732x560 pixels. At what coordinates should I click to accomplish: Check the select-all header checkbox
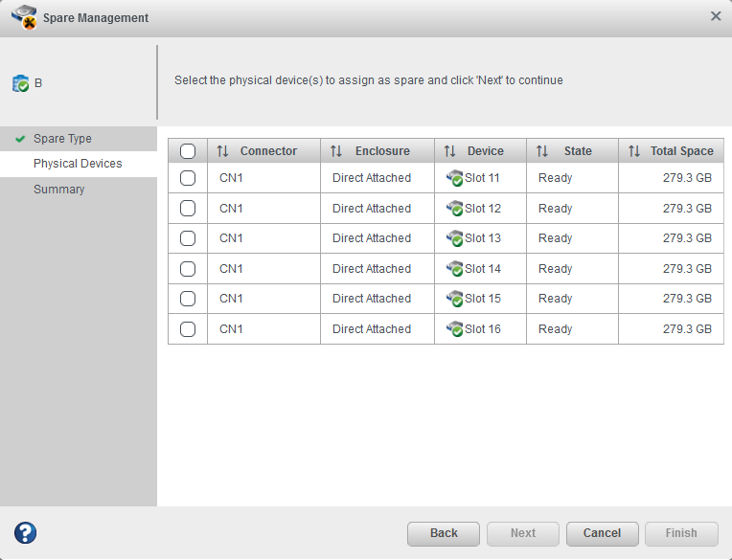188,151
